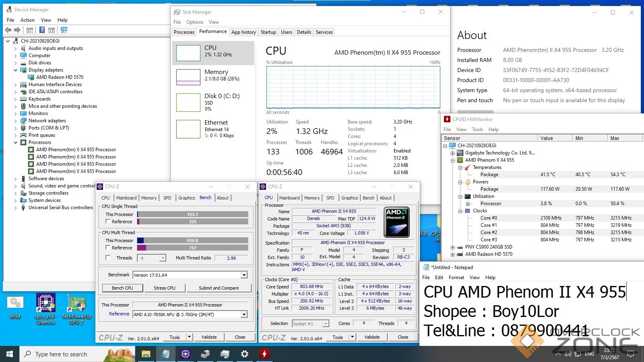Open the TechPowerUp GPU-Z desktop shortcut
The height and width of the screenshot is (362, 644).
pyautogui.click(x=76, y=308)
